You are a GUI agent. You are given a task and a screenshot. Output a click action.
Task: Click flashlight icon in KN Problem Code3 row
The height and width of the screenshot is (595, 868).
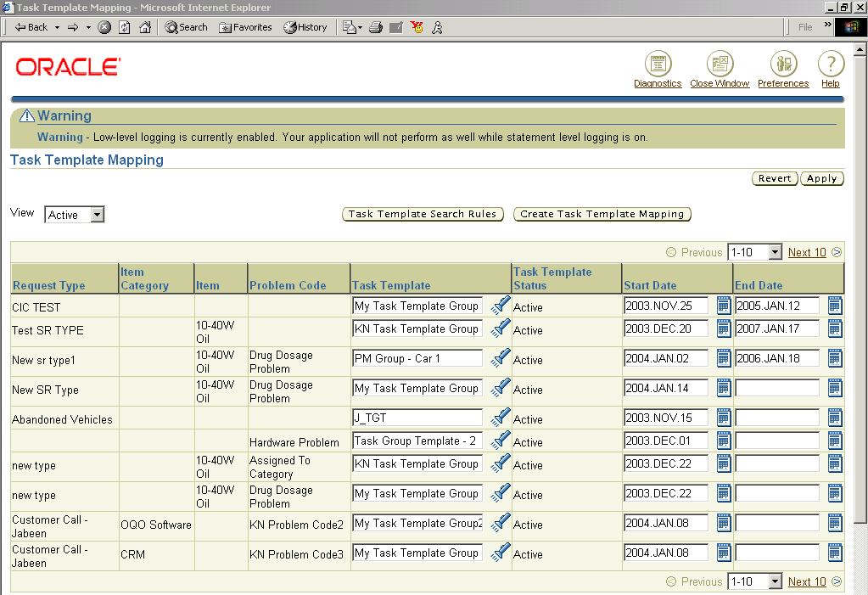click(x=501, y=553)
